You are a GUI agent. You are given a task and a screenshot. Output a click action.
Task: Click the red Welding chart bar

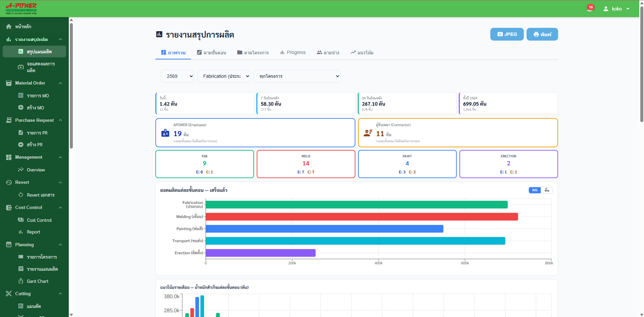(362, 217)
